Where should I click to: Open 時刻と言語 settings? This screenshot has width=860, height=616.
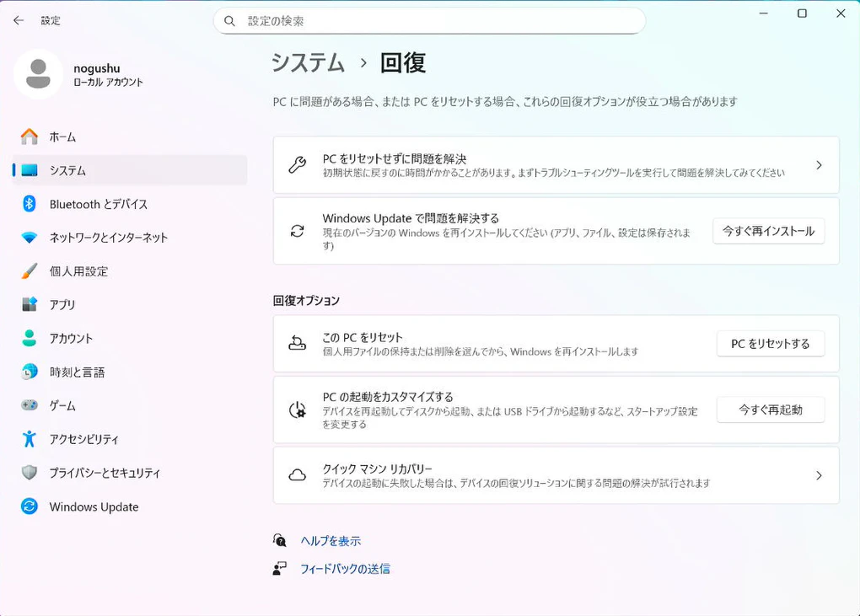point(130,372)
